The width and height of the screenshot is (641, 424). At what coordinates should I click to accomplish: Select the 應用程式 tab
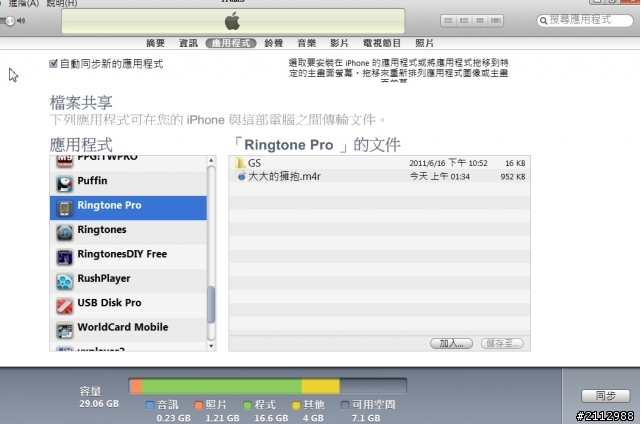tap(231, 43)
